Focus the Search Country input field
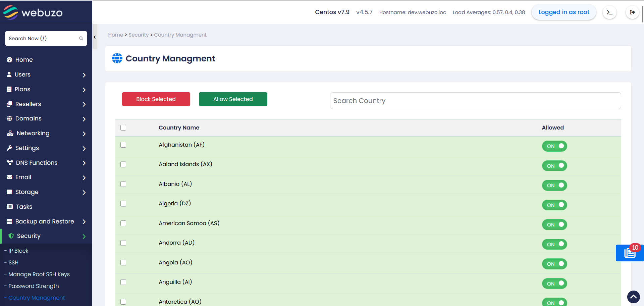Image resolution: width=644 pixels, height=306 pixels. (475, 101)
